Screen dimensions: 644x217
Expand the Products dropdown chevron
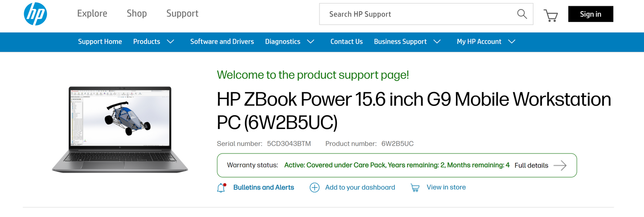pyautogui.click(x=170, y=42)
